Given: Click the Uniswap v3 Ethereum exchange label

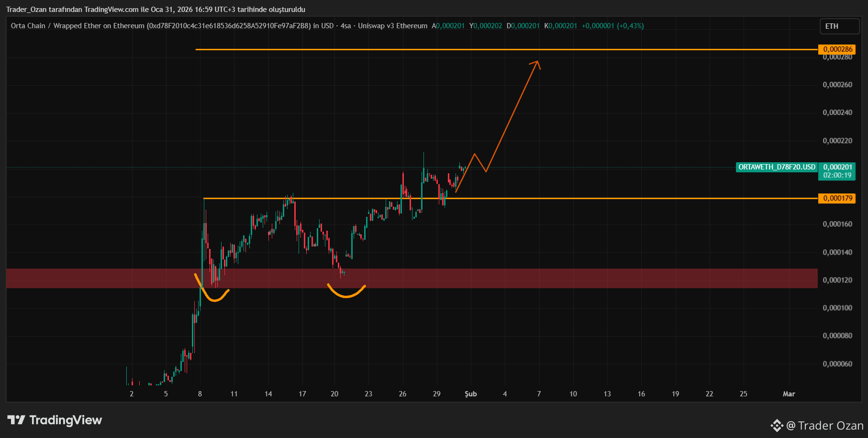Looking at the screenshot, I should pos(392,26).
